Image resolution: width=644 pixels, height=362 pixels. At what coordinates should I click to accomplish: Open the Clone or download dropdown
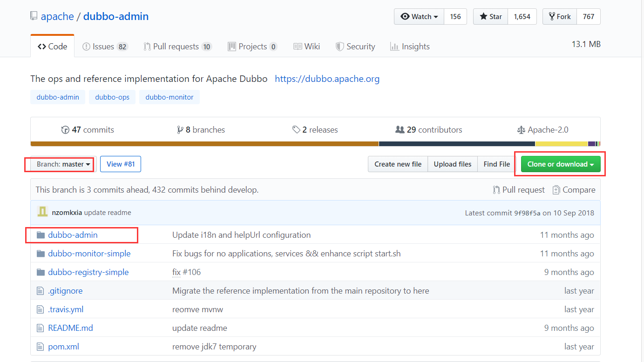(x=561, y=164)
